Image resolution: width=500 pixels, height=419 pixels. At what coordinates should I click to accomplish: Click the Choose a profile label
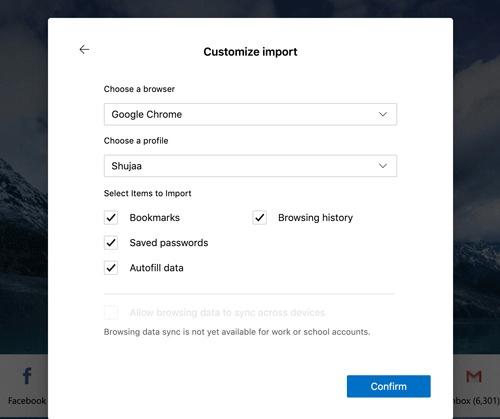coord(136,141)
